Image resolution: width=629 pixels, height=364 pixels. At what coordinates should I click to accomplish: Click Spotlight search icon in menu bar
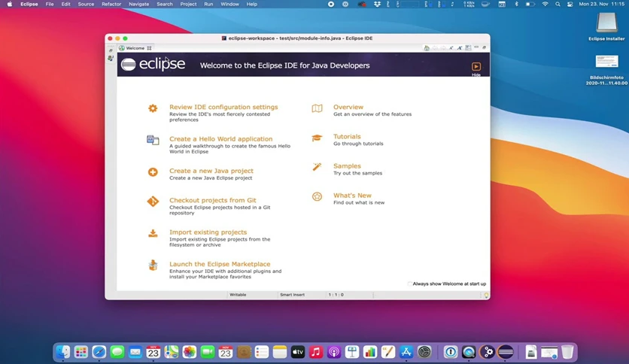(x=558, y=4)
